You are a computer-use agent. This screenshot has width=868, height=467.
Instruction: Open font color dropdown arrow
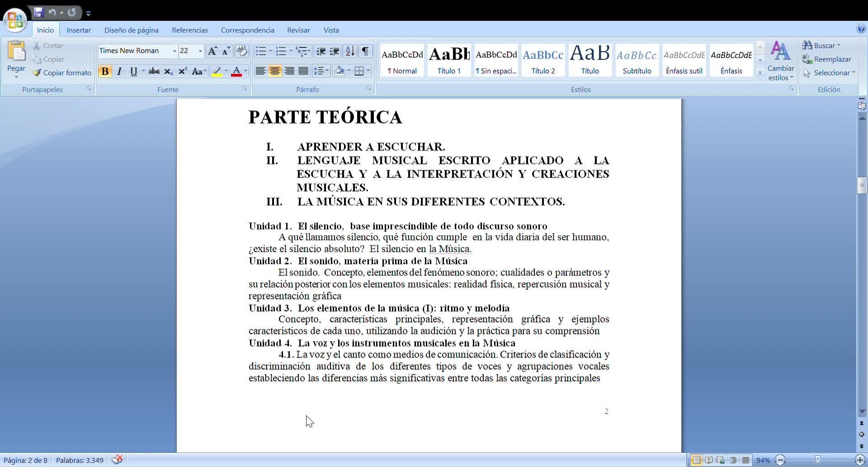[245, 71]
